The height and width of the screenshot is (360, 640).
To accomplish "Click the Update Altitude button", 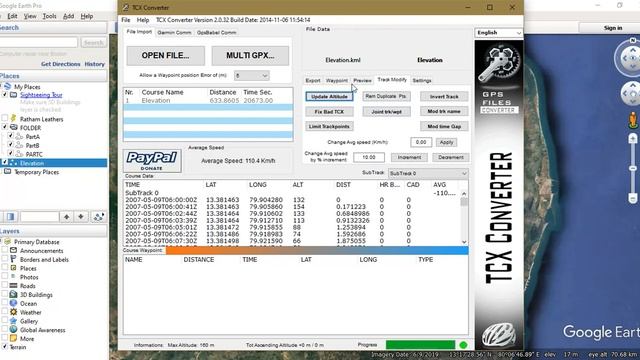I will (329, 96).
